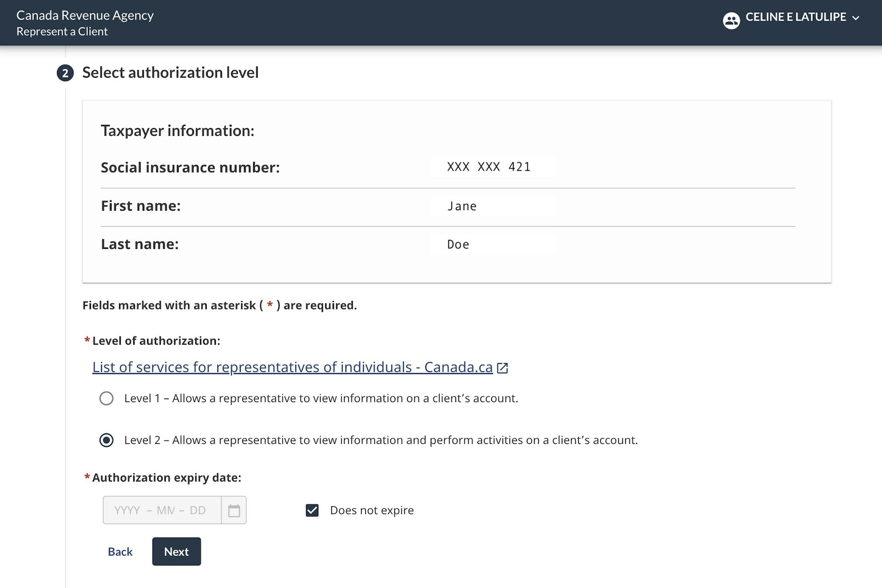Open List of services for representatives link
882x588 pixels.
(292, 367)
